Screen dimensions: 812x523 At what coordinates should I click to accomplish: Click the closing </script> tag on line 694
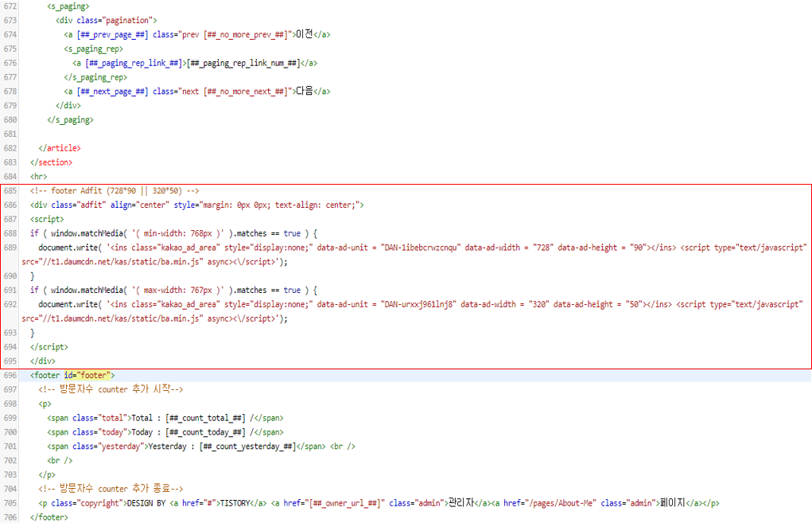pos(49,347)
